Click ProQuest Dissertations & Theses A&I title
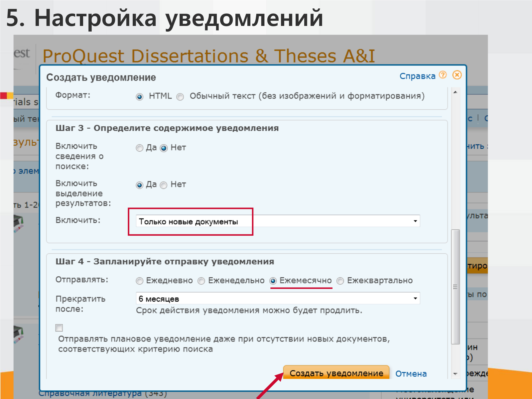Image resolution: width=532 pixels, height=399 pixels. (x=209, y=56)
